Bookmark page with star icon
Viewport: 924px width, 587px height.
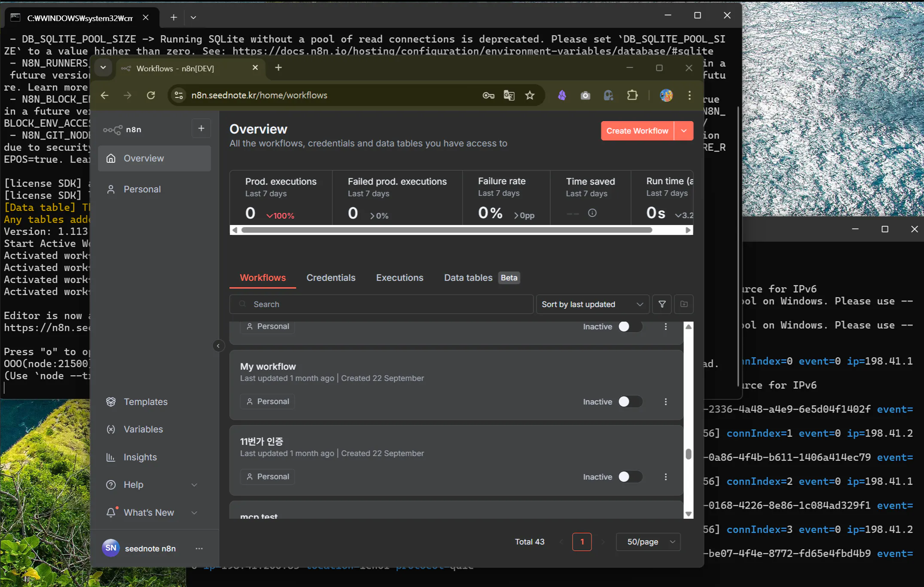tap(530, 95)
